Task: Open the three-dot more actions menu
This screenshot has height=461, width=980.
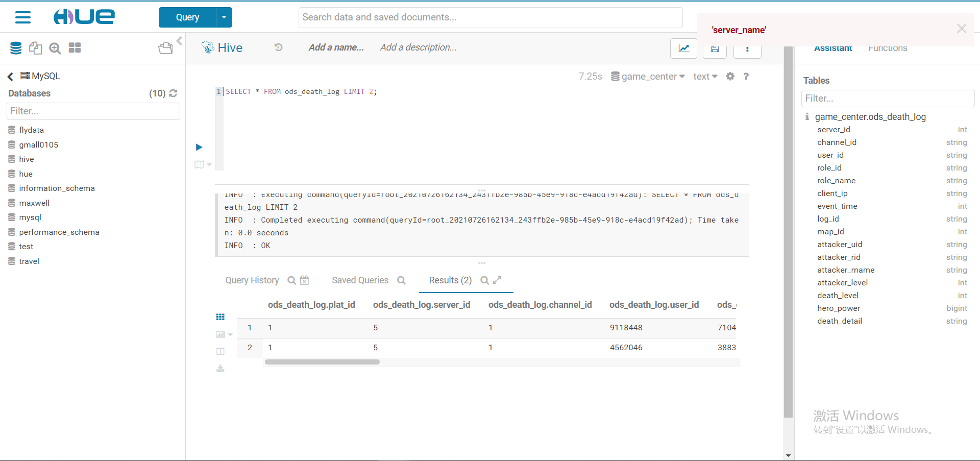Action: (747, 50)
